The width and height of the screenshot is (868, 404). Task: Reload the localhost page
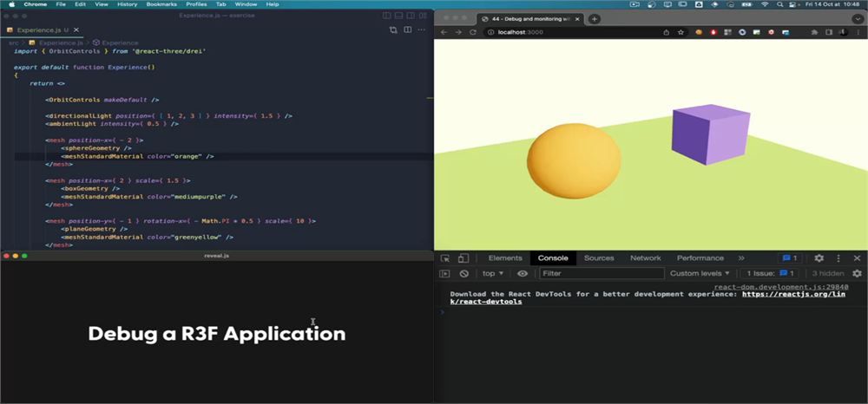pyautogui.click(x=473, y=32)
